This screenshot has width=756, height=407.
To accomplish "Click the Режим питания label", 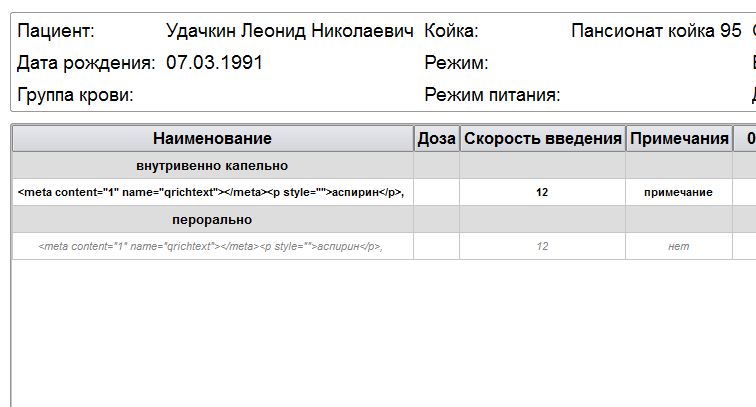I will tap(492, 95).
